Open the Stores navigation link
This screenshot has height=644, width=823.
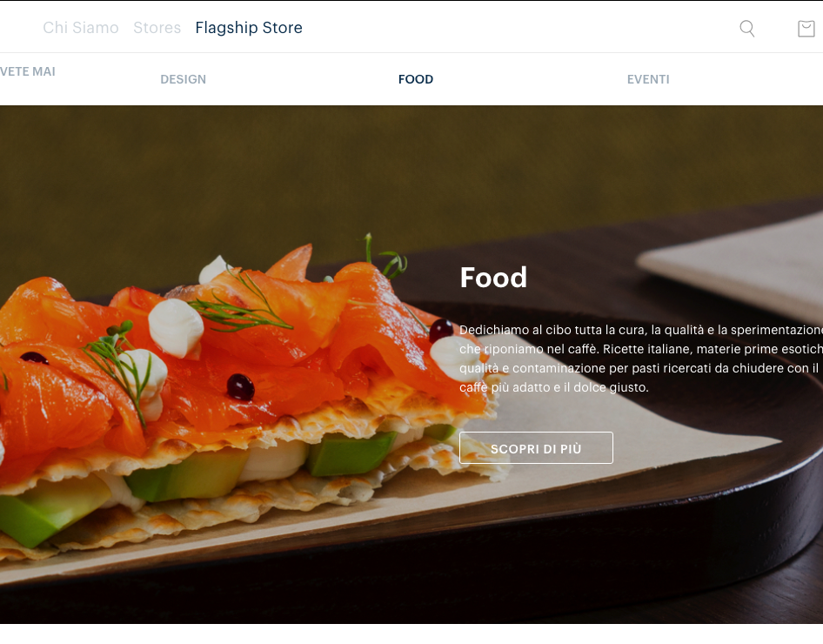(x=157, y=27)
